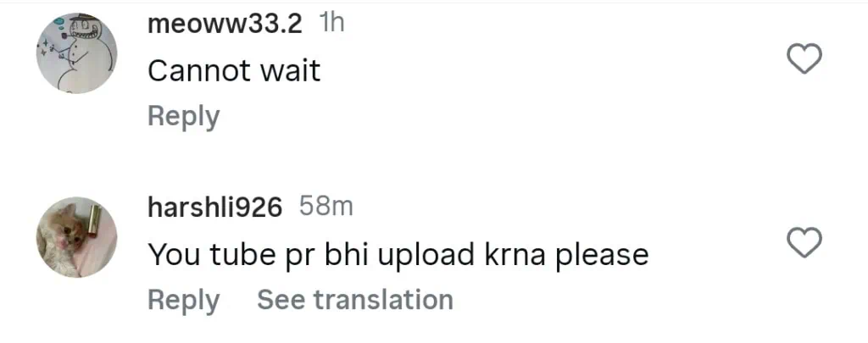Reply to the "You tube pr bhi" comment
The image size is (868, 343).
click(x=184, y=301)
